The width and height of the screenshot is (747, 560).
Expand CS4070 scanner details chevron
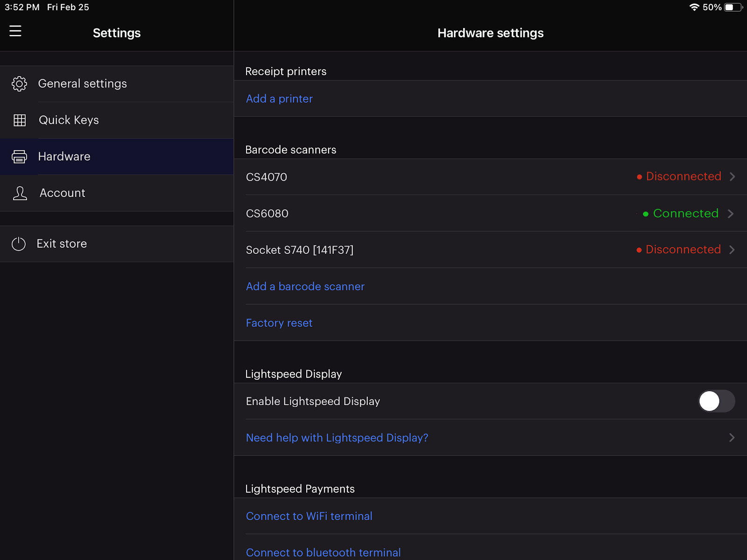coord(732,177)
